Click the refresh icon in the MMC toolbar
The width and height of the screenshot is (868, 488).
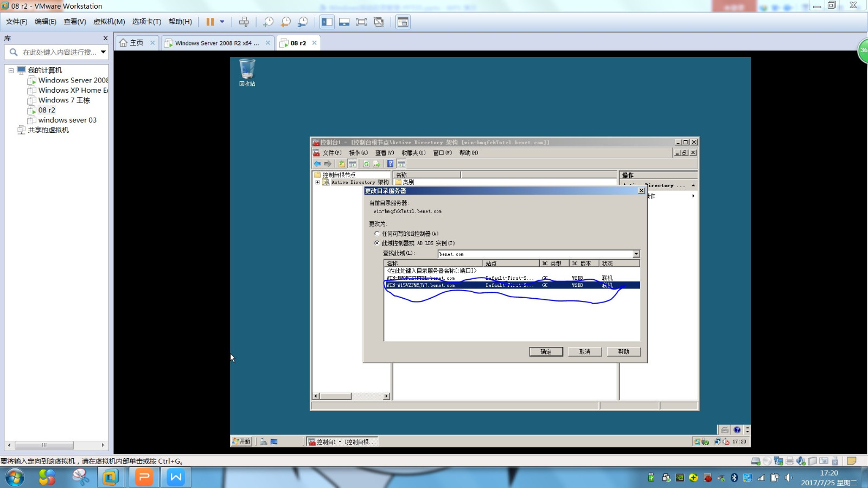click(x=367, y=164)
